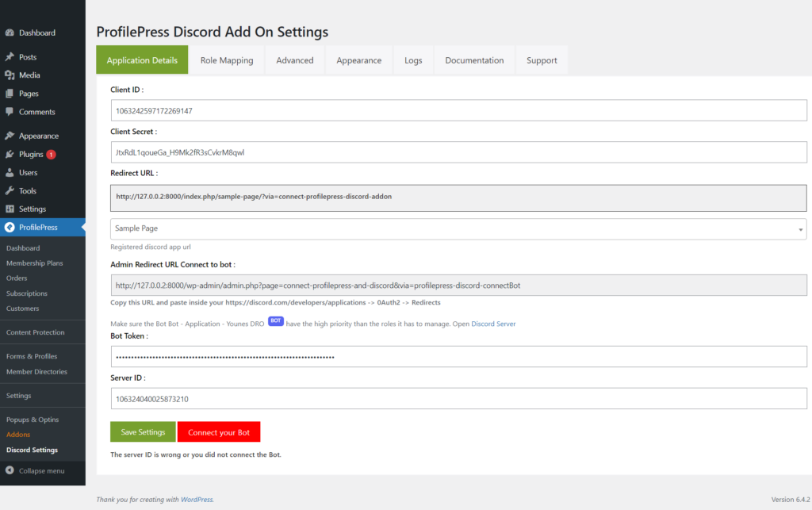812x510 pixels.
Task: Go to Orders submenu item
Action: (x=17, y=278)
